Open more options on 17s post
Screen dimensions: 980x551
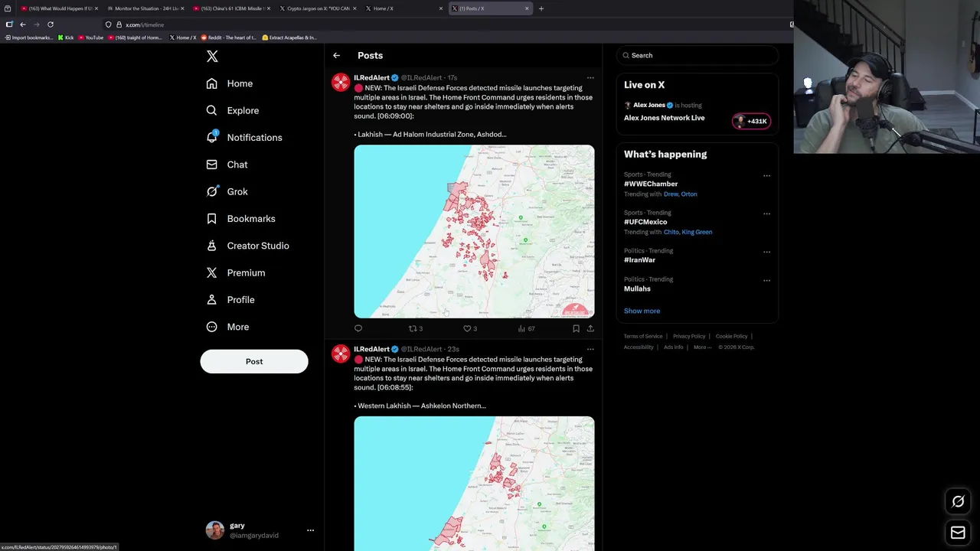tap(590, 78)
